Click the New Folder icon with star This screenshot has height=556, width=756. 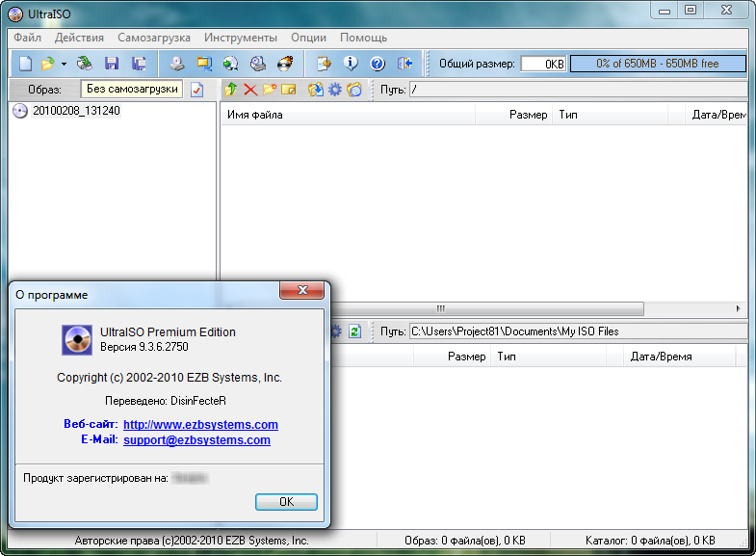(x=270, y=90)
